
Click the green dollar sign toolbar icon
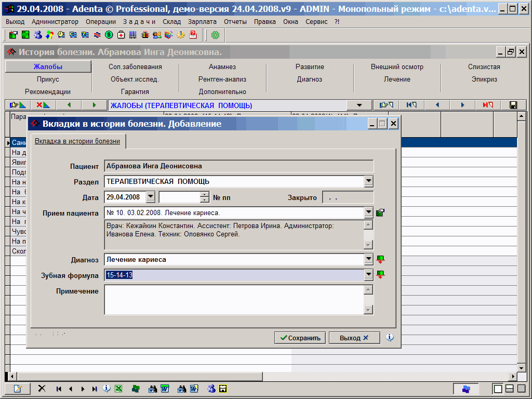109,35
